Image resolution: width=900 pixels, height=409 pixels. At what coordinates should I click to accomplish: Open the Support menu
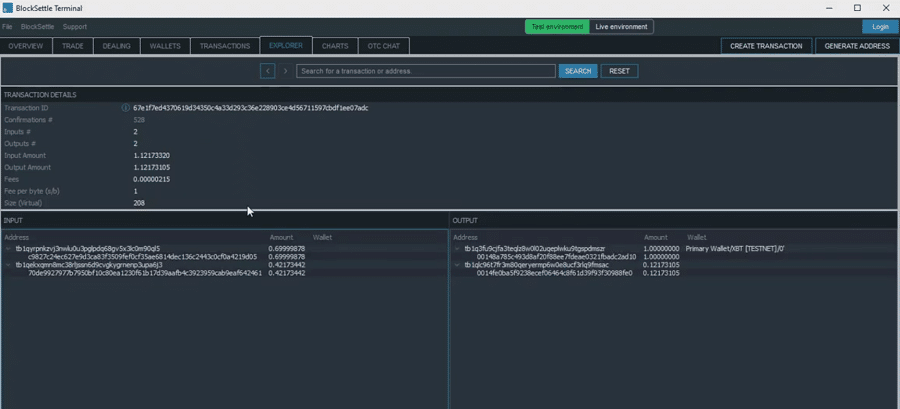[x=75, y=27]
